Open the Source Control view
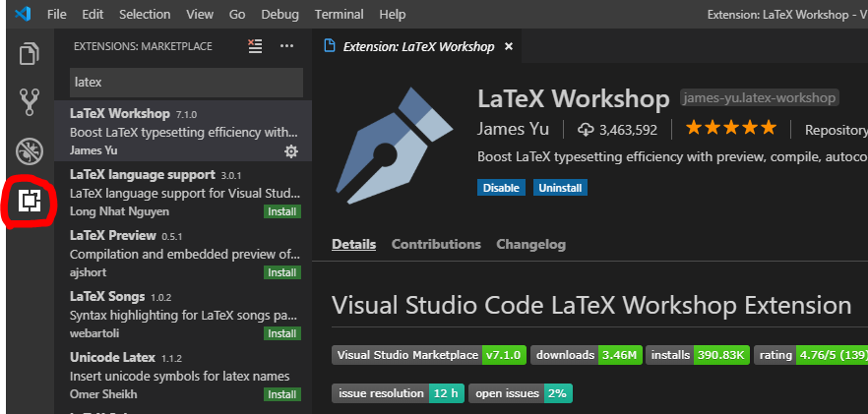This screenshot has height=414, width=868. (30, 101)
